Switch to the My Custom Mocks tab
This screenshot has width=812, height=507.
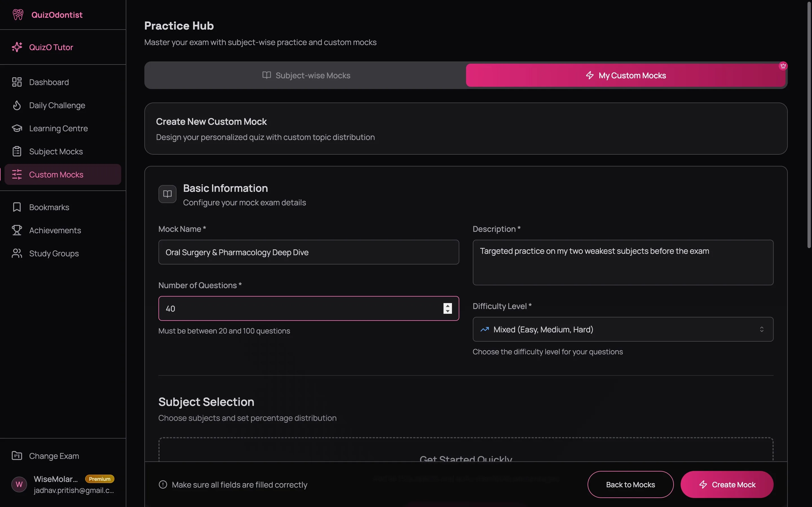(625, 75)
